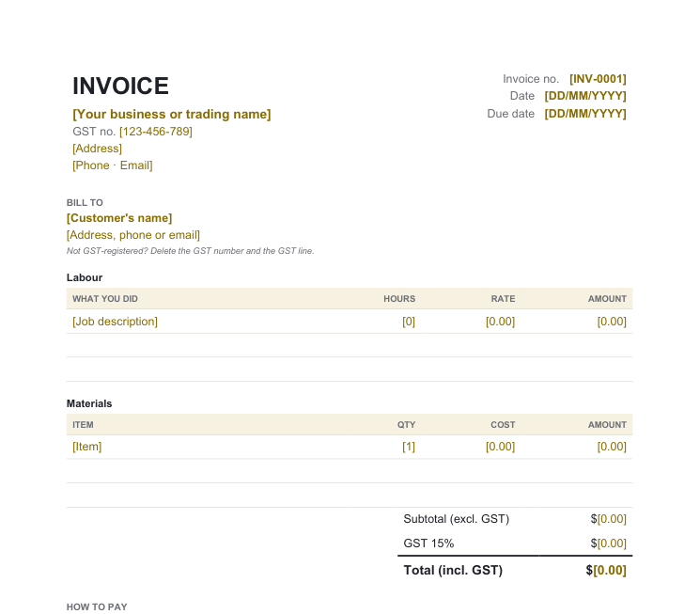700x614 pixels.
Task: Click the 'Labour' section heading
Action: pyautogui.click(x=85, y=277)
